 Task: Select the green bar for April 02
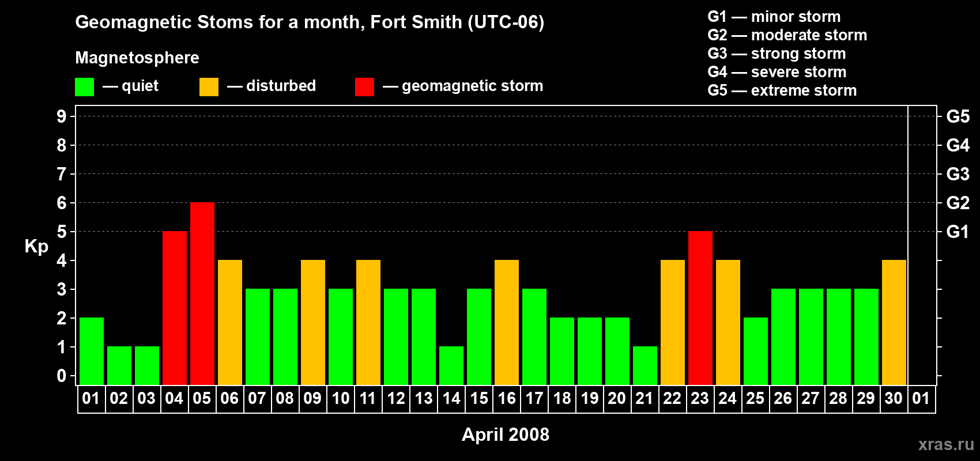[119, 366]
